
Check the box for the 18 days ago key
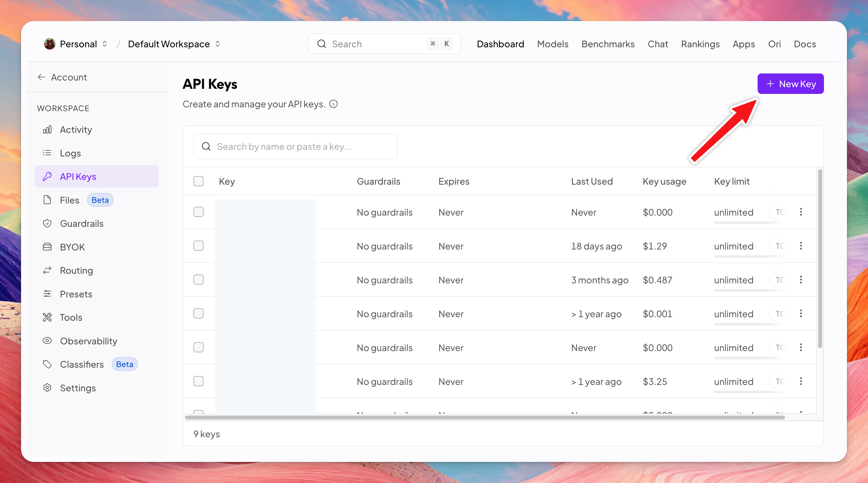[198, 246]
